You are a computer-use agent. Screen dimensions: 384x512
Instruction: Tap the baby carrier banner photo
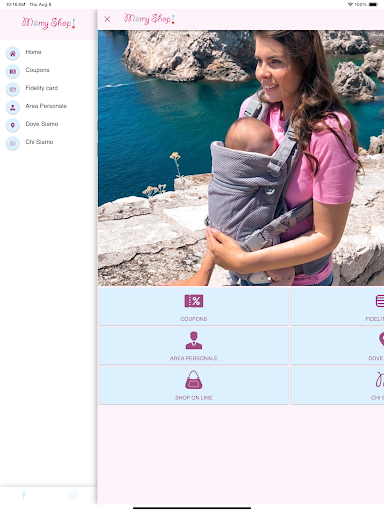241,158
